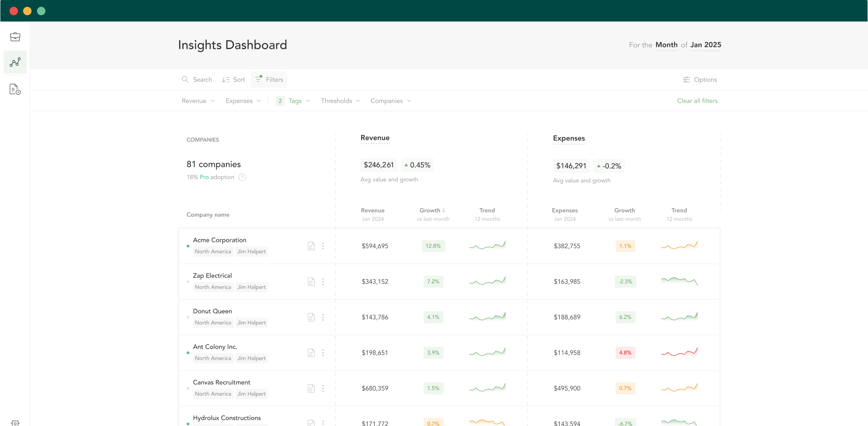Open Zap Electrical report document icon
The height and width of the screenshot is (426, 868).
[311, 282]
